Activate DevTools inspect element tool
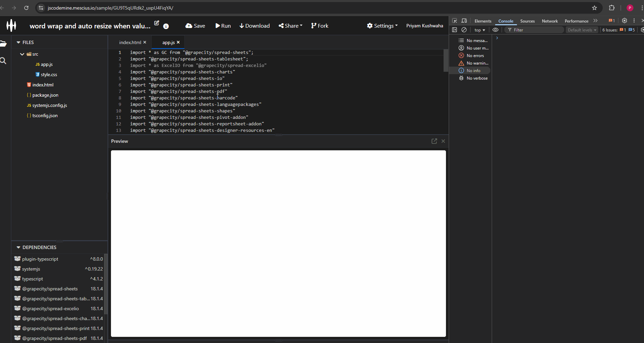The height and width of the screenshot is (343, 644). 454,21
